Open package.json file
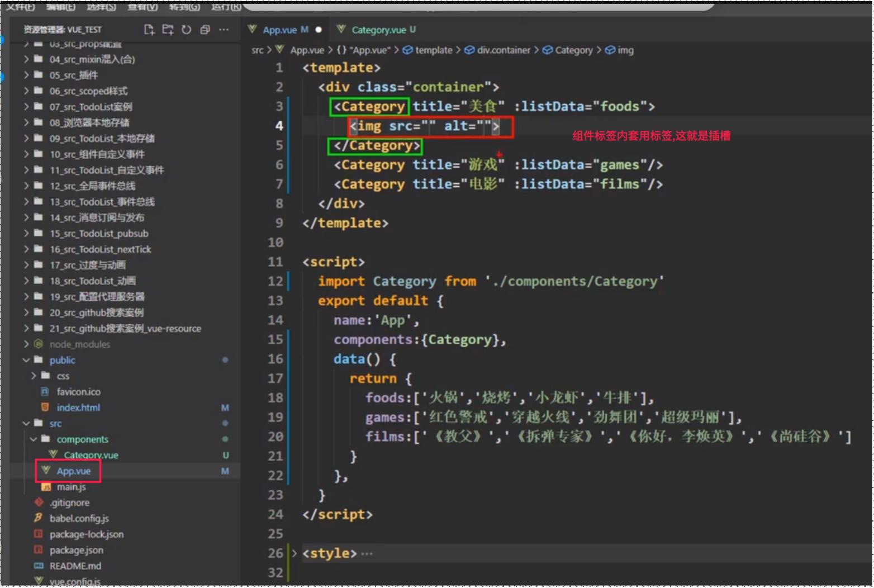Viewport: 874px width, 588px height. [x=76, y=550]
